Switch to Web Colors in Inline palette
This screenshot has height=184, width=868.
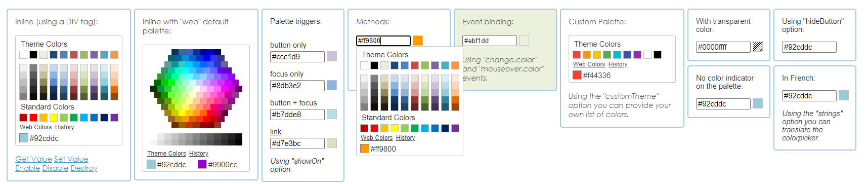tap(35, 127)
